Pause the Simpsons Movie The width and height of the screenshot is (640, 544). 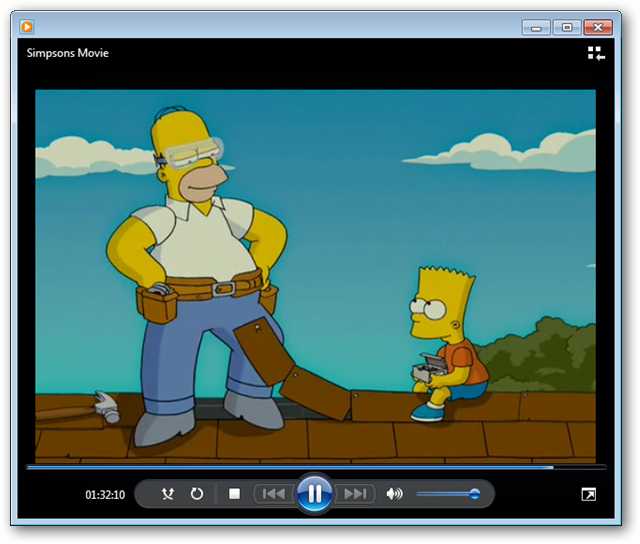(314, 493)
